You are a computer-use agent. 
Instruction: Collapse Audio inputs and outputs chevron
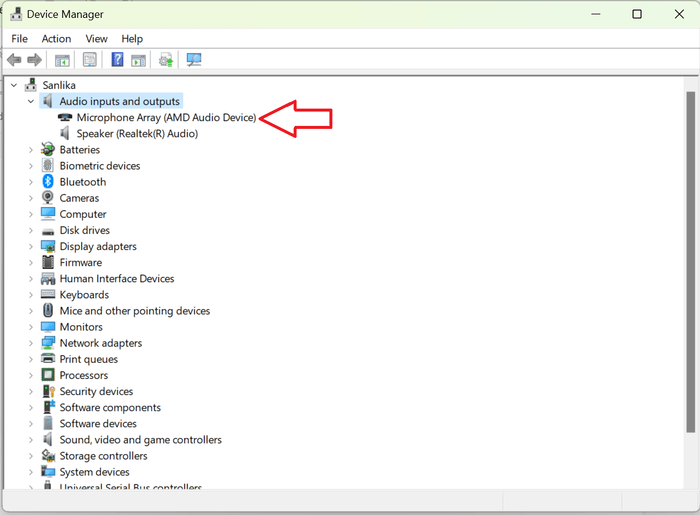[x=31, y=101]
